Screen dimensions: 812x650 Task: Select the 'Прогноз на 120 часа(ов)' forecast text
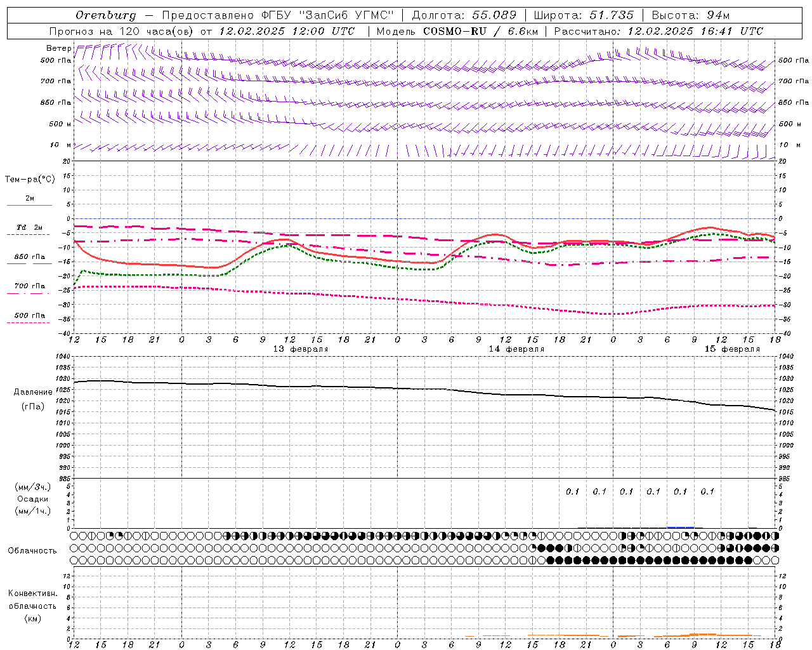pos(121,31)
